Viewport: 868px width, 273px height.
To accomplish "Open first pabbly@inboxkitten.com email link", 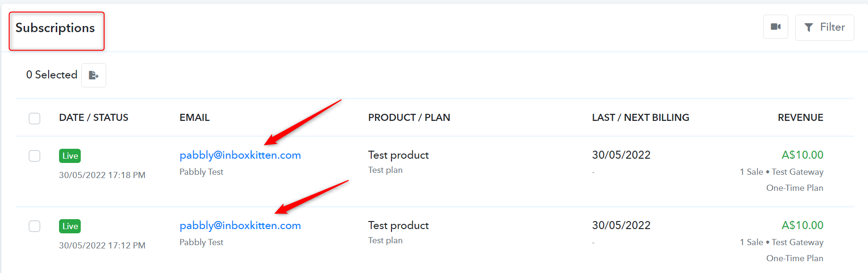I will (240, 155).
